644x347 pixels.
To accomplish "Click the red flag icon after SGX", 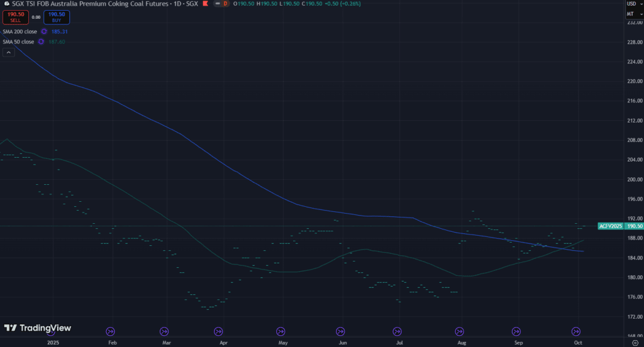I will point(205,4).
